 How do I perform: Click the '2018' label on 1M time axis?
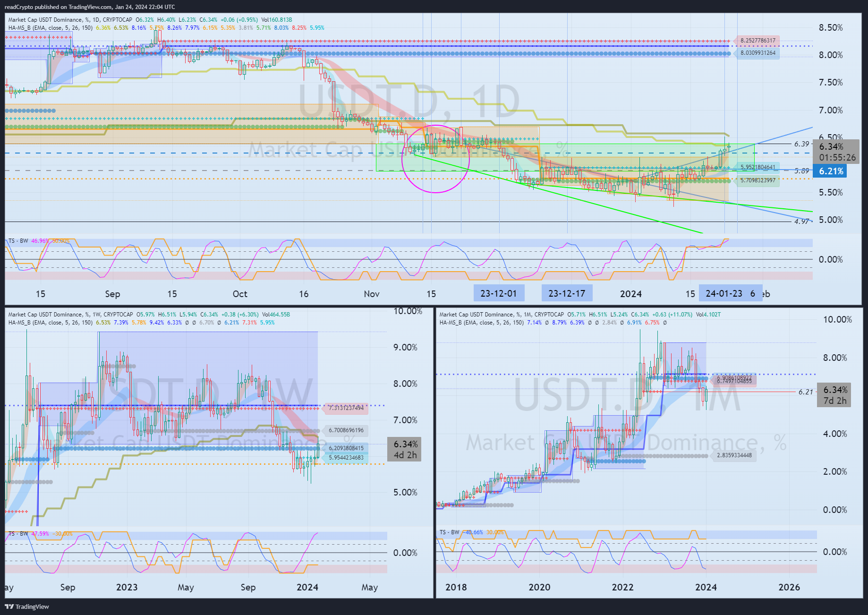pyautogui.click(x=456, y=587)
